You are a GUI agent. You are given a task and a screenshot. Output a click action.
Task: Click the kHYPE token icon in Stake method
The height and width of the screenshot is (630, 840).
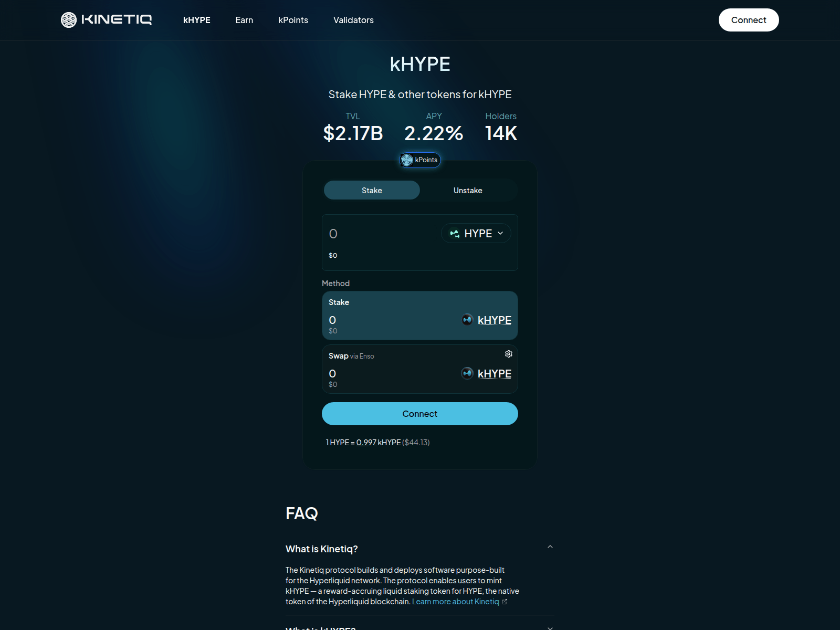(467, 319)
